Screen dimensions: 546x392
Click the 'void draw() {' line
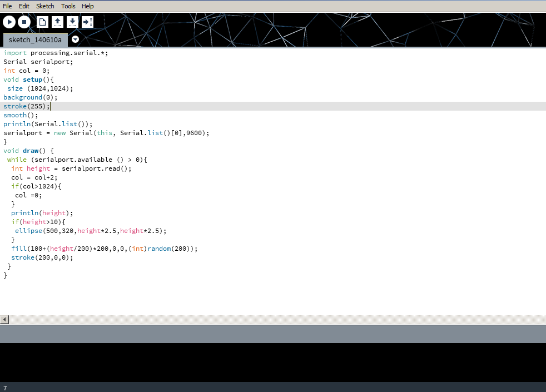pyautogui.click(x=28, y=151)
